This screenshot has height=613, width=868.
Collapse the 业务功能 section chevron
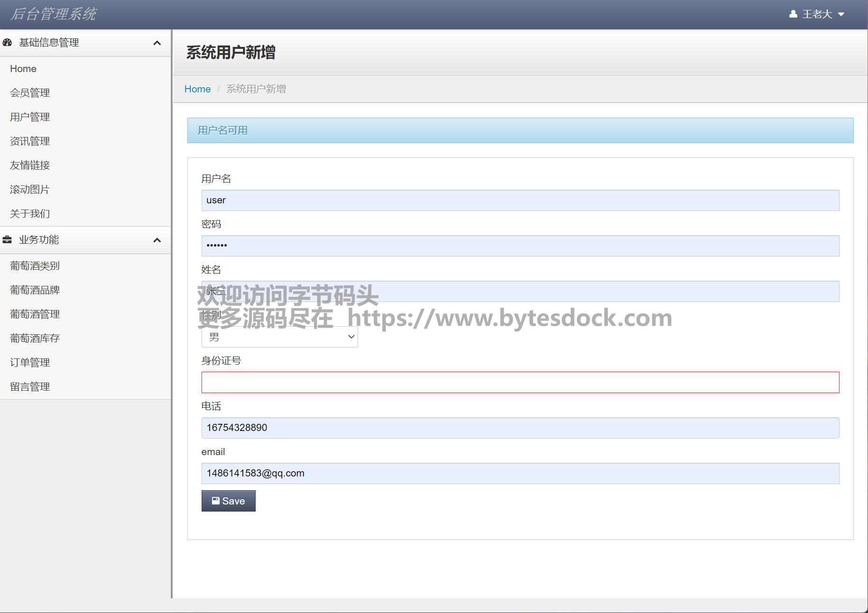(x=157, y=240)
